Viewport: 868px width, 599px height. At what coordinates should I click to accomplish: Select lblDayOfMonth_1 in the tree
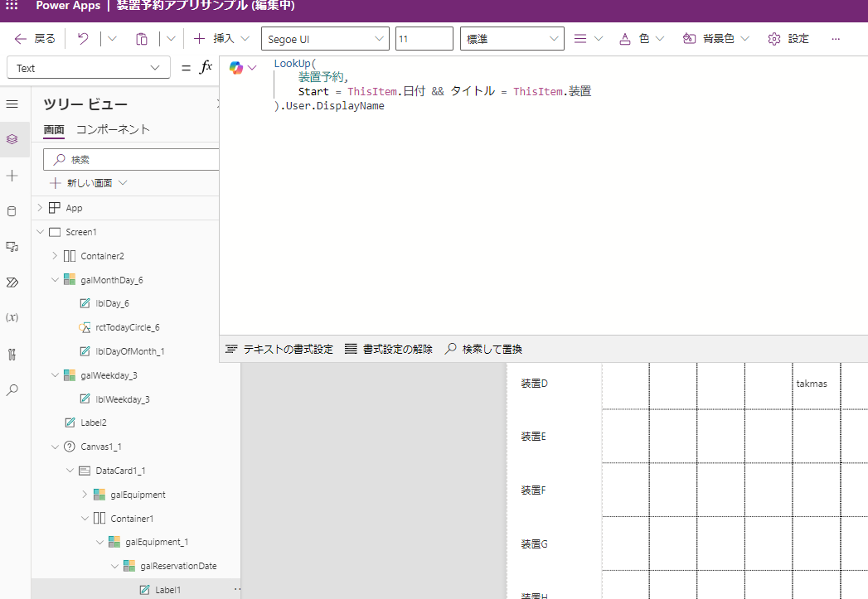pyautogui.click(x=129, y=351)
